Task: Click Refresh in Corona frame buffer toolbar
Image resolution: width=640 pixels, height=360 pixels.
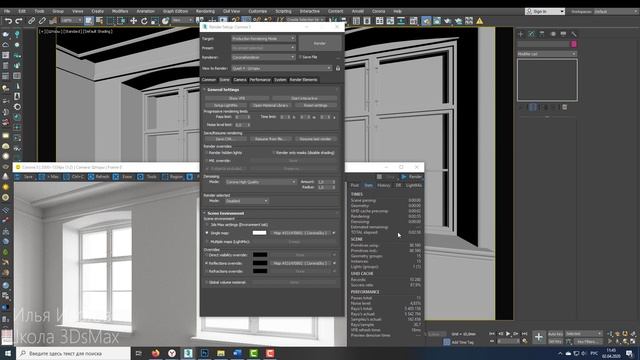Action: tap(99, 177)
